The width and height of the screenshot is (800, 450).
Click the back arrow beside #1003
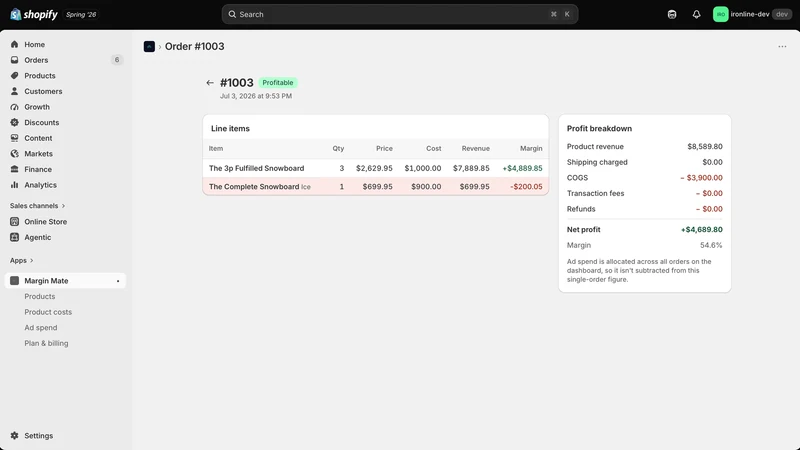coord(210,83)
